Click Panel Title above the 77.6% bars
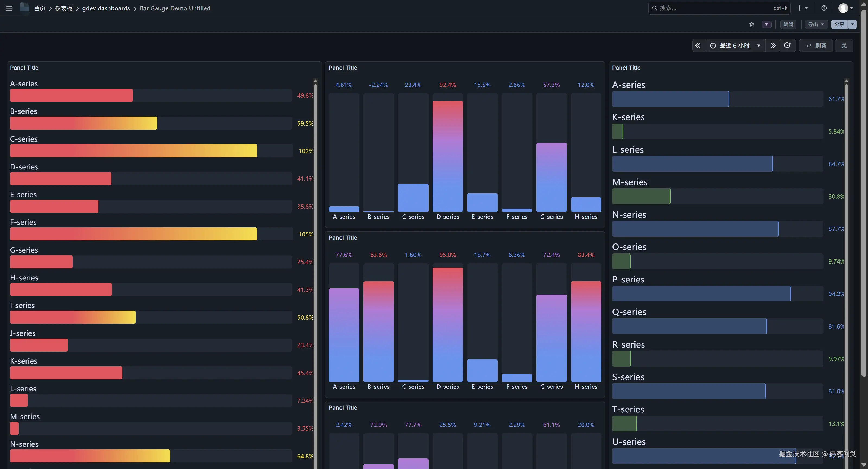The image size is (868, 469). [343, 238]
